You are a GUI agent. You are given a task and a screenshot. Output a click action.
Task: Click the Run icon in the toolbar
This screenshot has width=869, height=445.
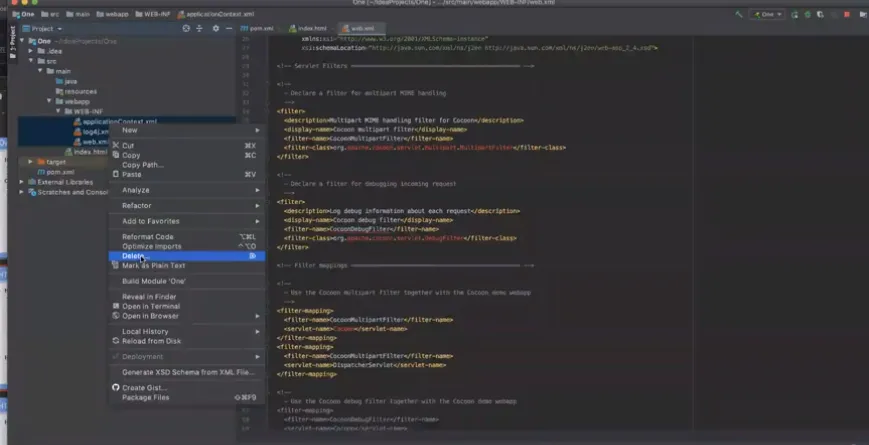click(x=794, y=14)
